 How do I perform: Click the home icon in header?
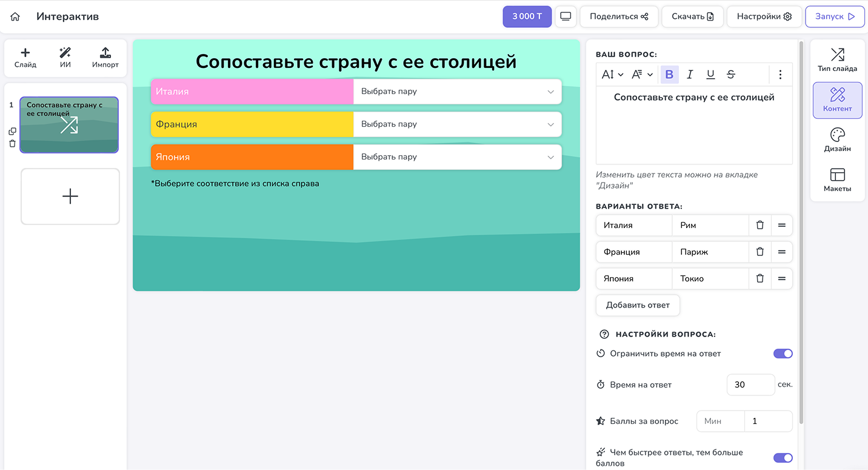15,17
